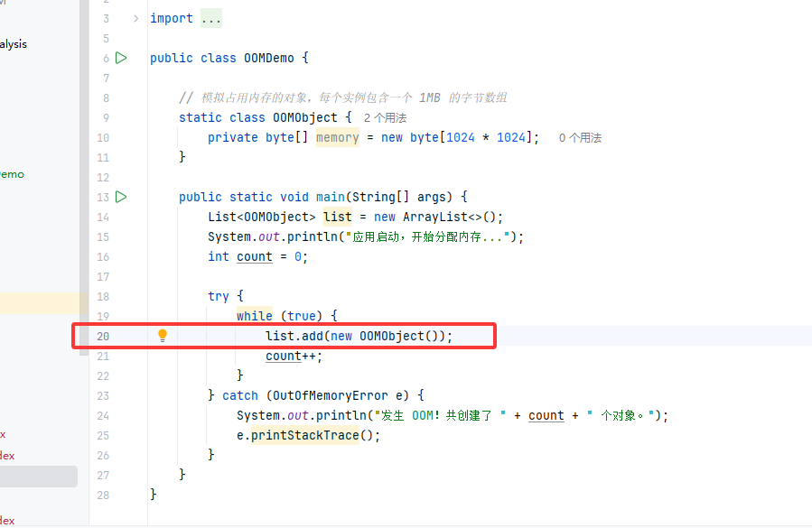Open the yellow lightbulb quick-fix on line 20
The image size is (812, 528).
click(x=163, y=336)
